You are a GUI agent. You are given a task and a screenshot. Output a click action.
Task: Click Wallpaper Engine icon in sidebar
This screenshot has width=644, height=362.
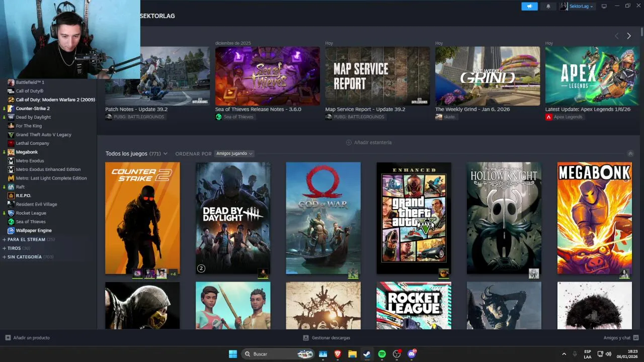point(11,230)
